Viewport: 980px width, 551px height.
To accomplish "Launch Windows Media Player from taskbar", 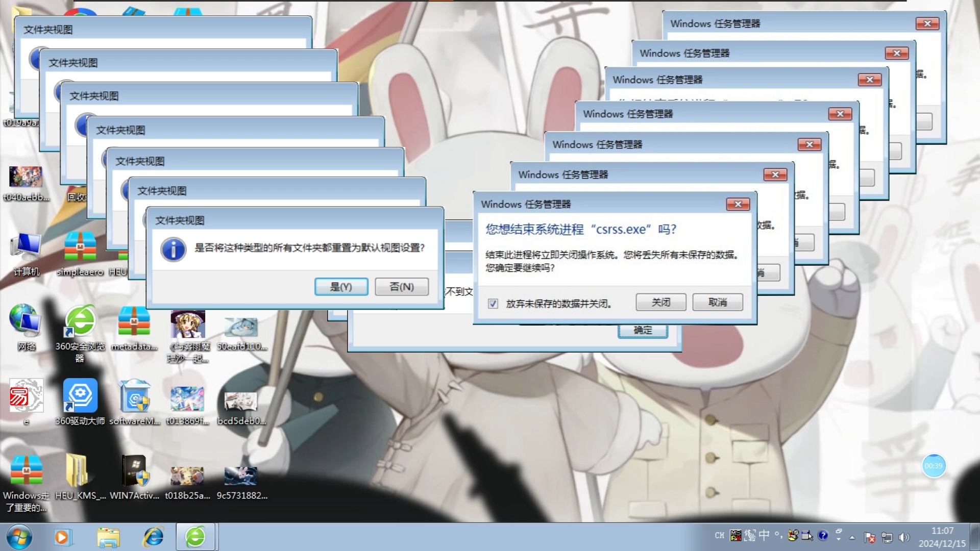I will [62, 537].
